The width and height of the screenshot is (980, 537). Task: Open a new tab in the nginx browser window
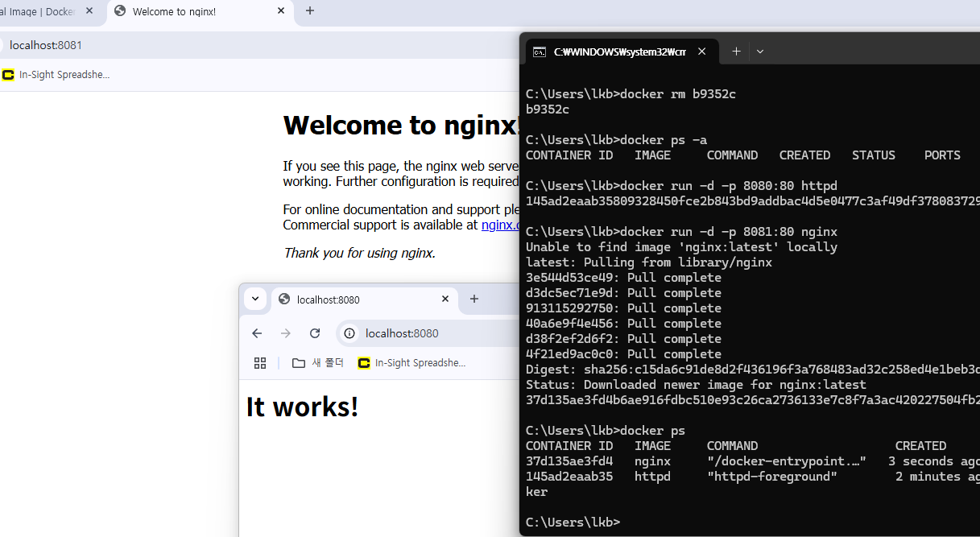coord(310,11)
